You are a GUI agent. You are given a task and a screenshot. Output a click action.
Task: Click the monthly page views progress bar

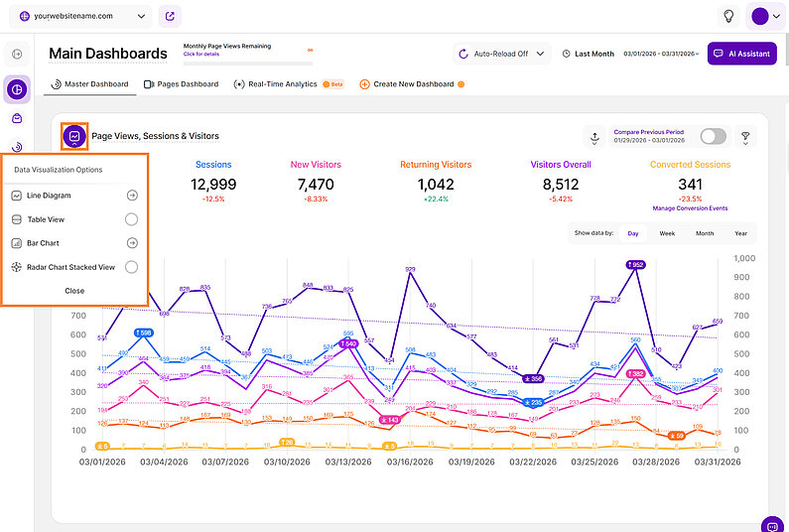tap(247, 64)
